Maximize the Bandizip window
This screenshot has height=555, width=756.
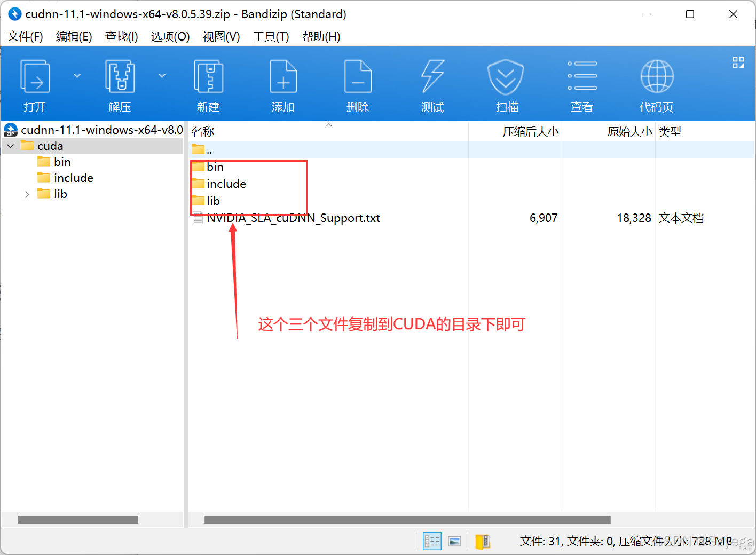[x=690, y=14]
